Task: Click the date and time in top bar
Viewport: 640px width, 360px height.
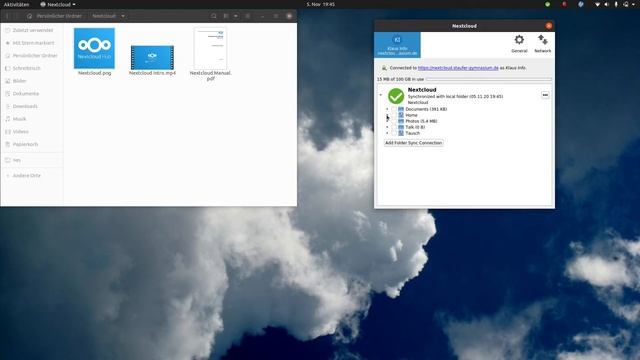Action: pos(321,4)
